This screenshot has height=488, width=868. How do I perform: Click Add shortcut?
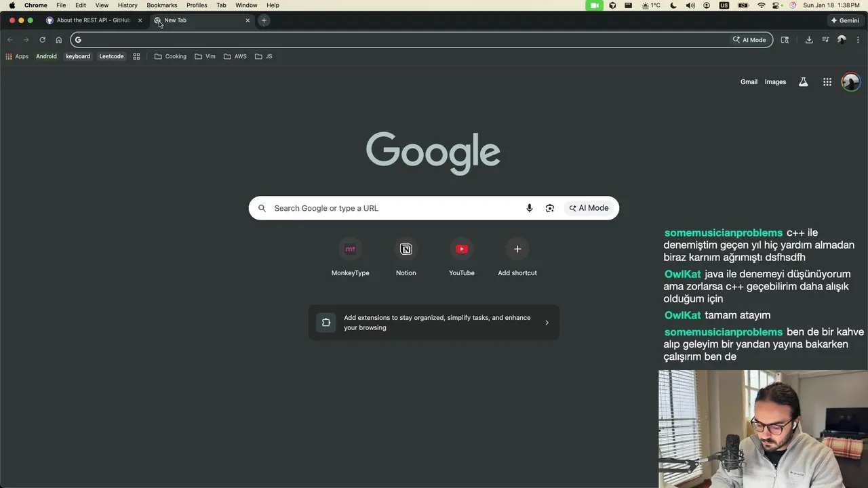click(x=517, y=258)
